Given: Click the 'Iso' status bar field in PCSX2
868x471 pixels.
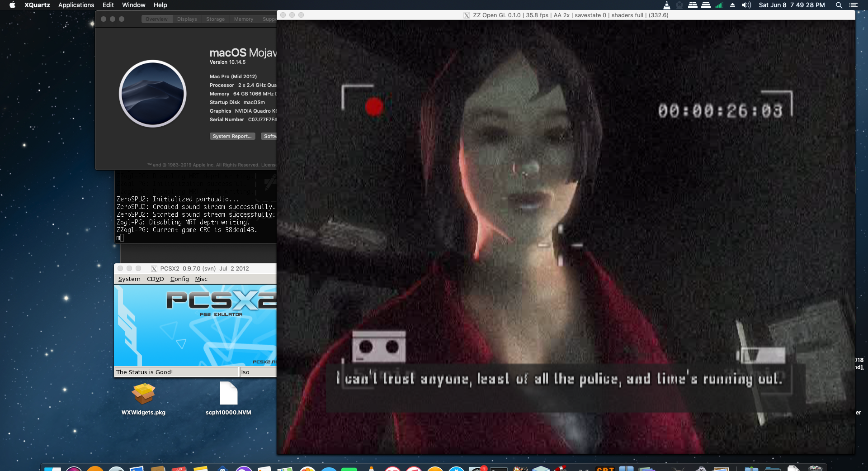Looking at the screenshot, I should click(x=258, y=372).
